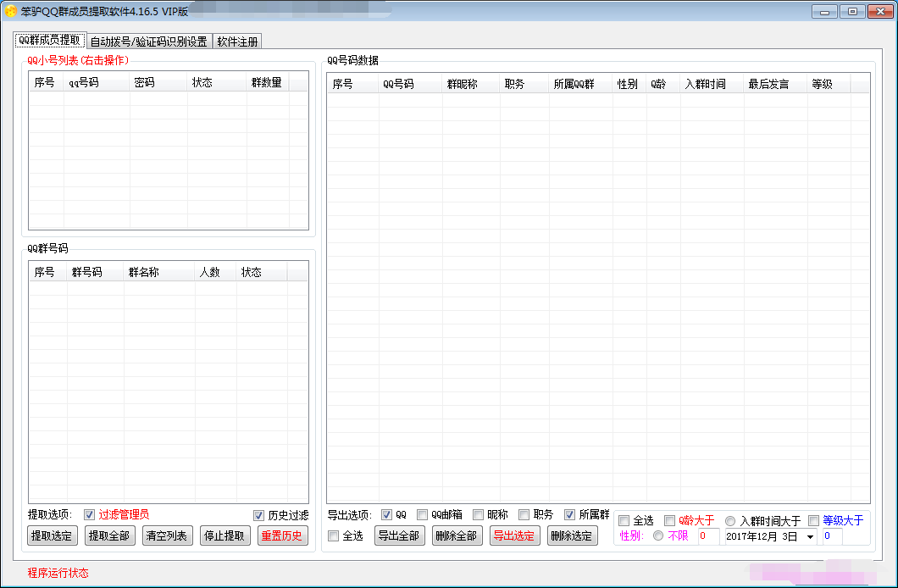
Task: Maximize the application window
Action: point(852,12)
